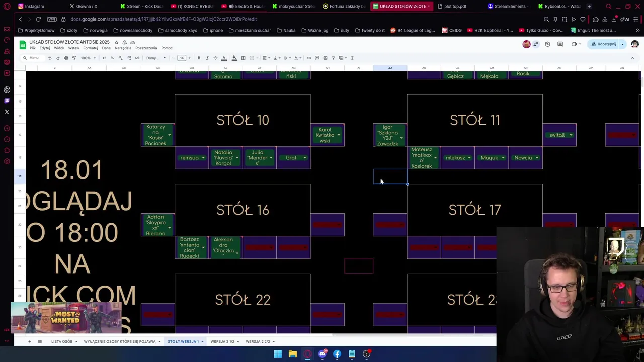Click the functions sigma icon
Viewport: 644px width, 362px height.
coord(352,58)
